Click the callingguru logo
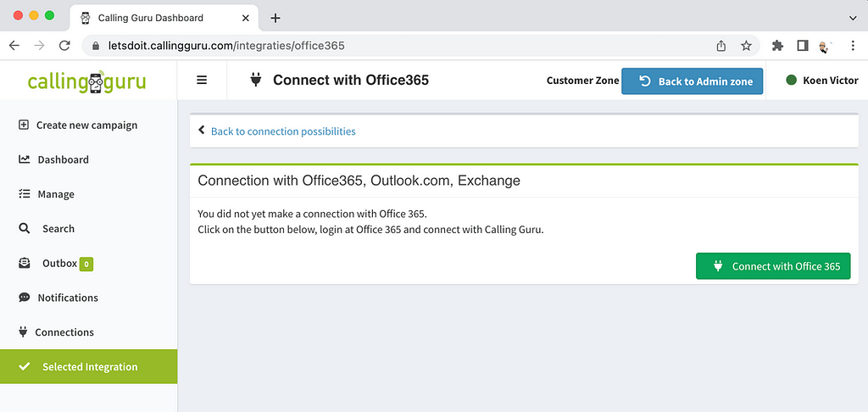Screen dimensions: 868x412 [x=87, y=81]
